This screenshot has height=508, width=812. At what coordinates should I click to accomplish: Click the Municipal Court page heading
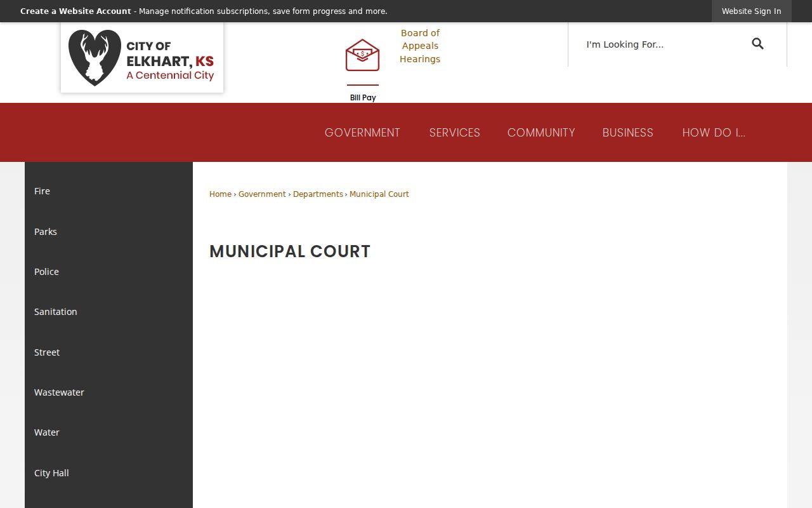click(x=290, y=251)
